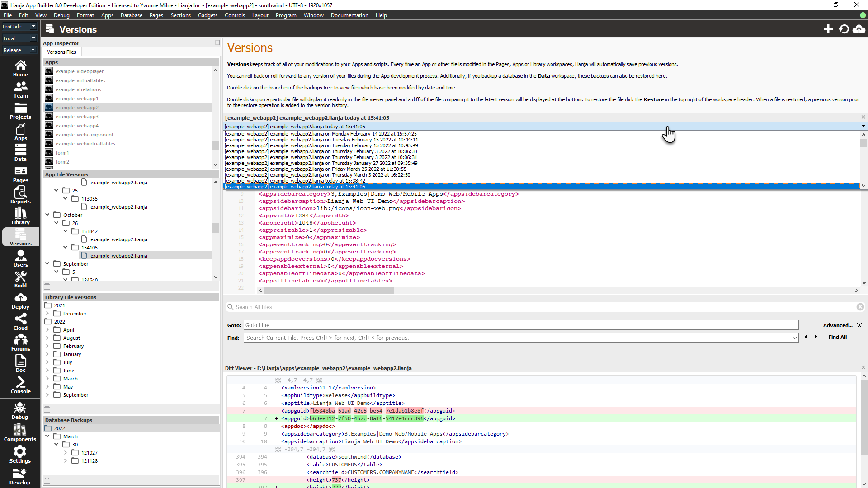
Task: Open the Team workspace icon
Action: click(20, 89)
